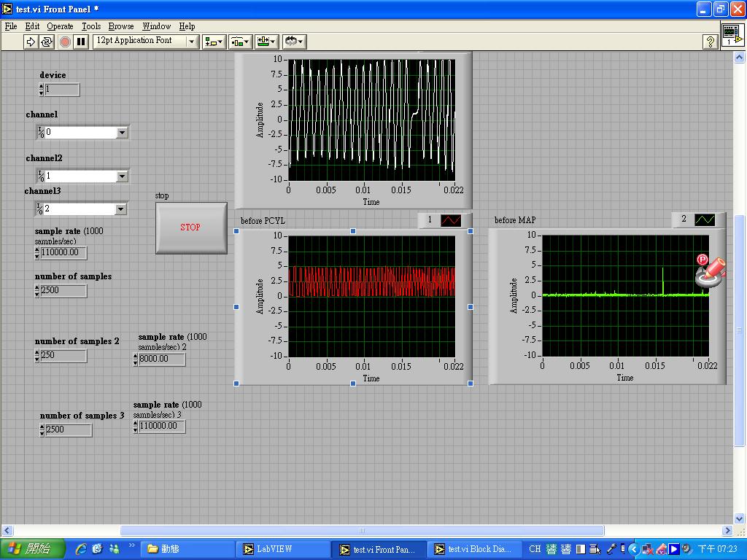Open the channel combo box
This screenshot has width=747, height=560.
(x=123, y=132)
